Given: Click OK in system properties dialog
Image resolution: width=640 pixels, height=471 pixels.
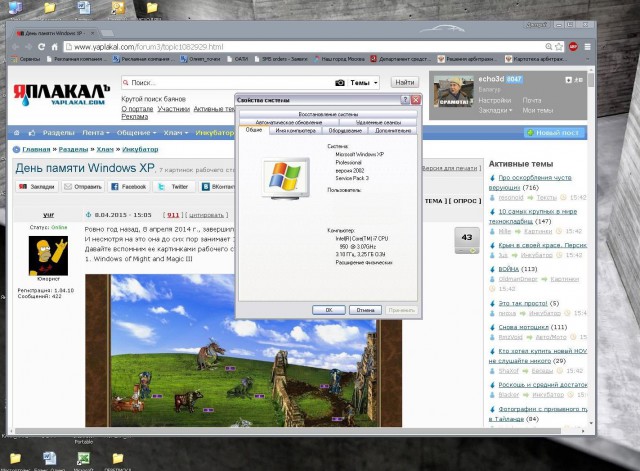Looking at the screenshot, I should pos(329,310).
